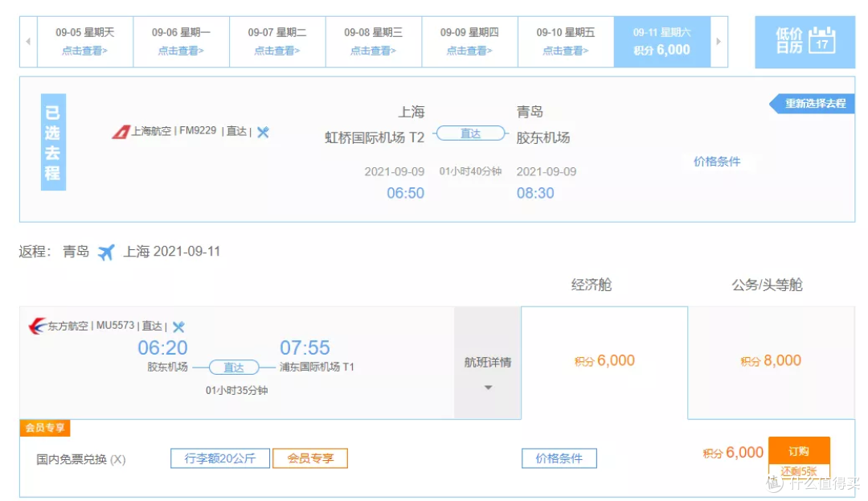Click 浦东国际机场 T1 airport text

pyautogui.click(x=317, y=367)
